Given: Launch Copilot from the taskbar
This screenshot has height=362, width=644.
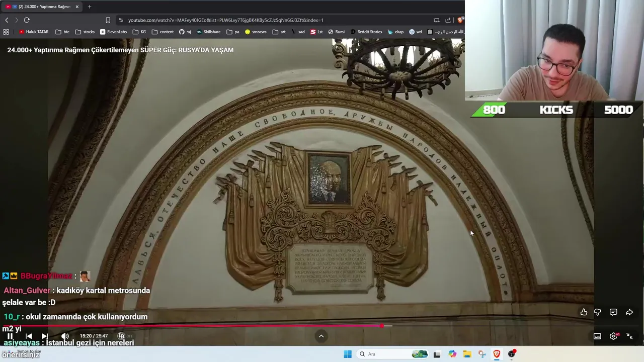Looking at the screenshot, I should point(452,354).
